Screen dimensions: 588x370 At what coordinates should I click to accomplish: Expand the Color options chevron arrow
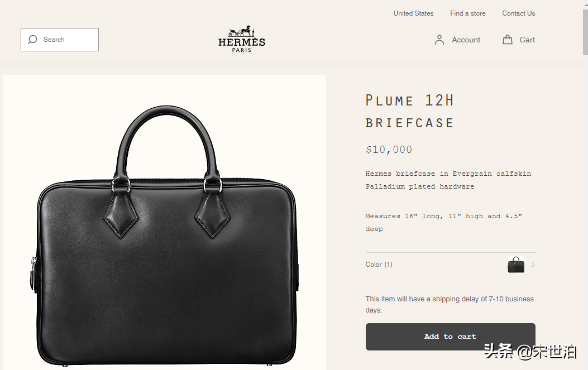(x=533, y=265)
